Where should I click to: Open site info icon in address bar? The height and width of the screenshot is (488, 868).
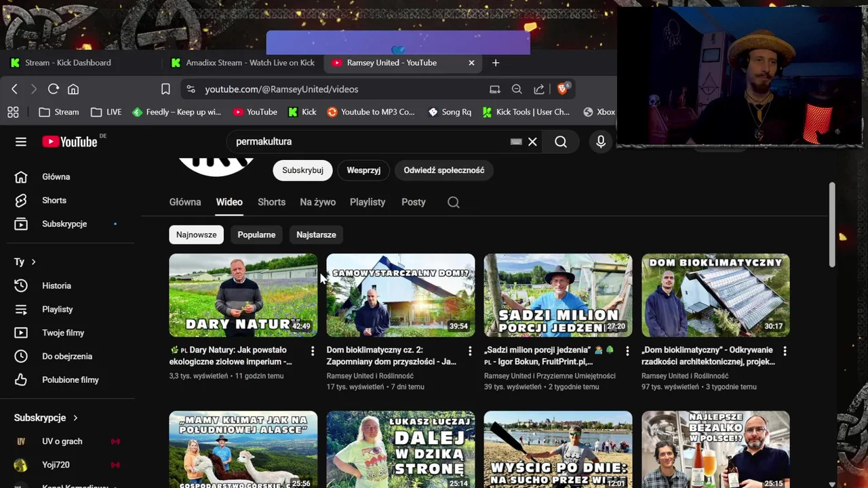(x=191, y=89)
